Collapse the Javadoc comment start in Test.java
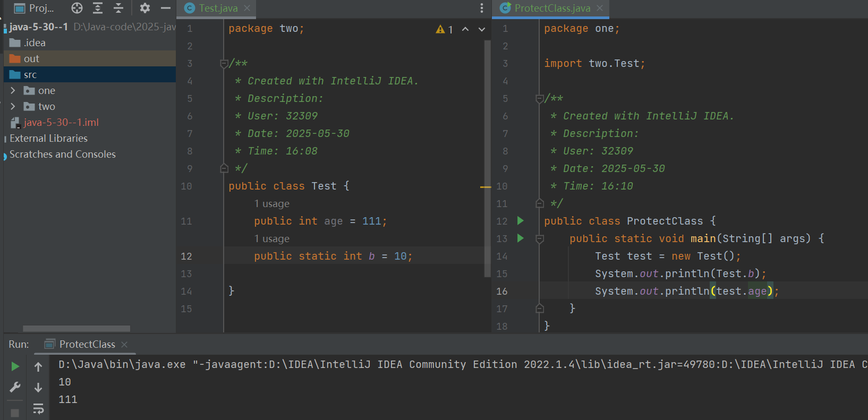 (x=224, y=64)
